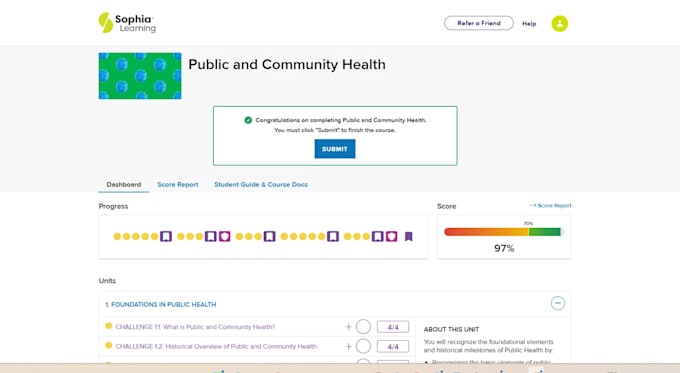Toggle the circle beside Challenge 1.1
Viewport: 680px width, 373px height.
(363, 327)
